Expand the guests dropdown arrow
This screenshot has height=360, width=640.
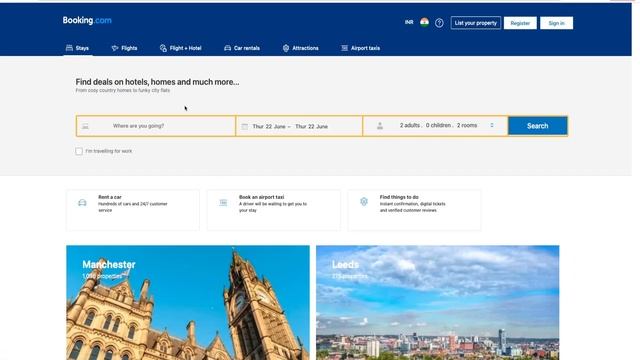492,125
